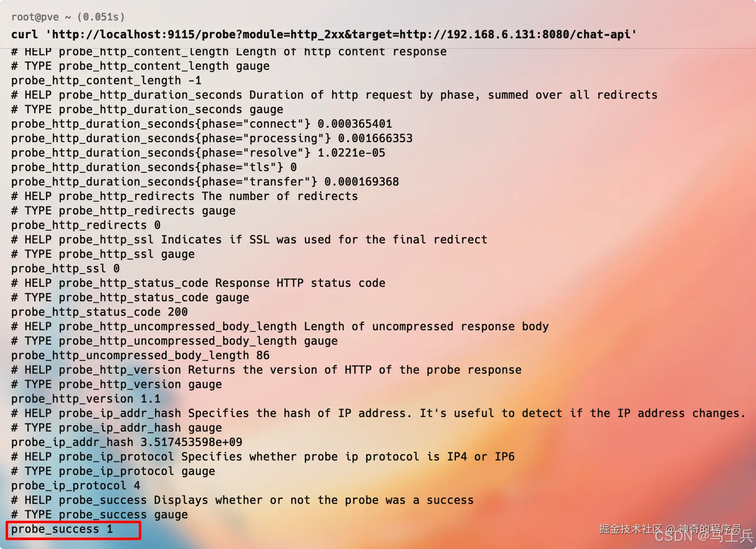Click the curl command line
This screenshot has height=549, width=756.
[324, 34]
